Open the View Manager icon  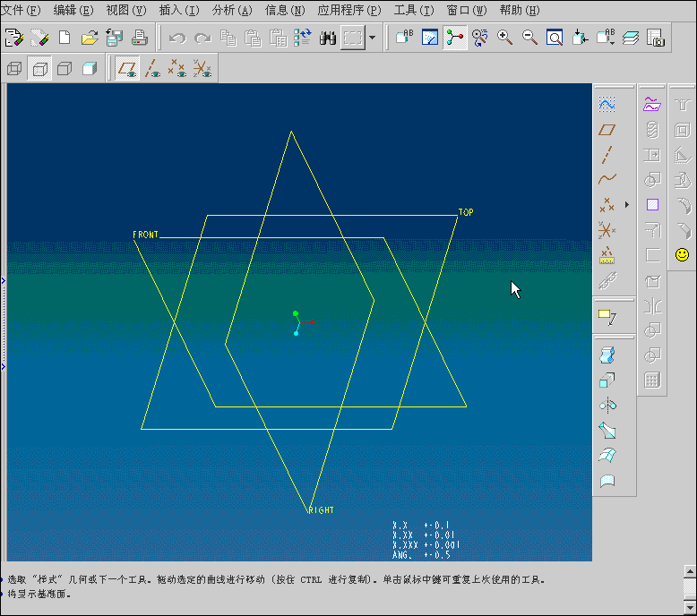[656, 38]
